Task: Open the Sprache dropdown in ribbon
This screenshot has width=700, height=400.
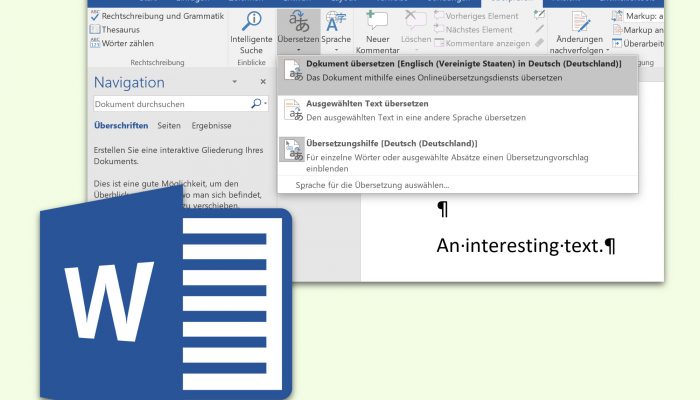Action: (336, 32)
